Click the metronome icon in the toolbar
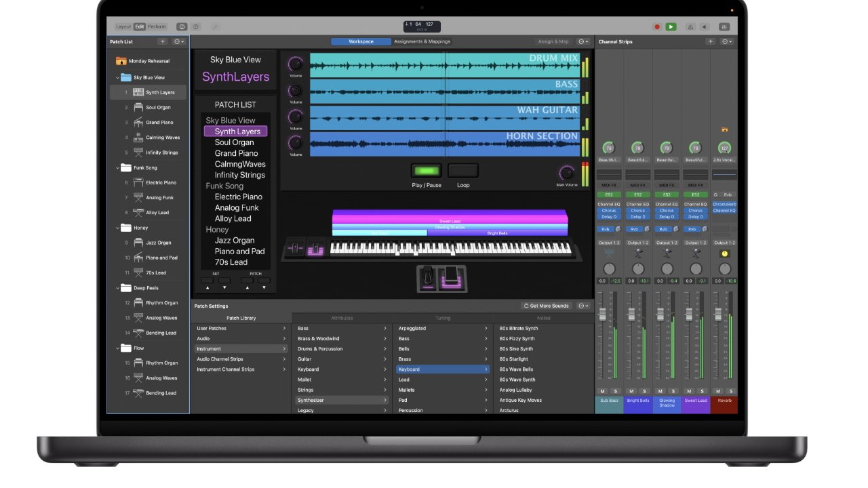This screenshot has height=488, width=868. [x=690, y=26]
